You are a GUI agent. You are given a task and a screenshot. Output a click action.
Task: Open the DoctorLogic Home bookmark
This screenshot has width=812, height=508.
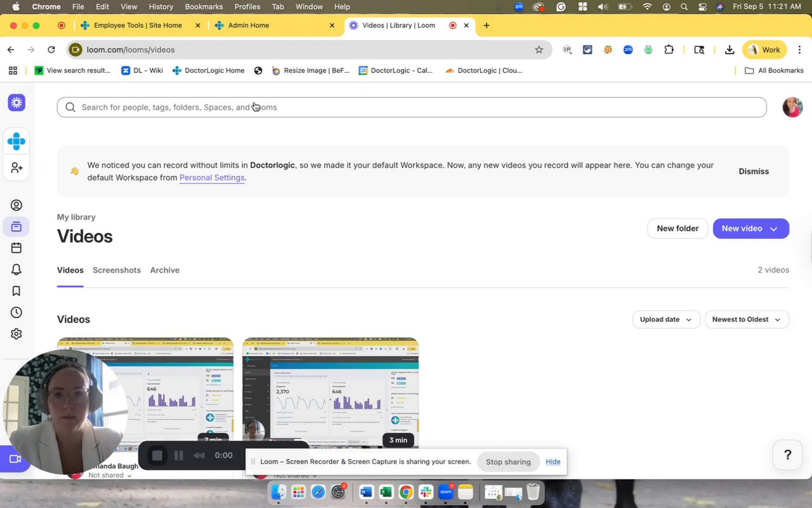click(x=208, y=70)
